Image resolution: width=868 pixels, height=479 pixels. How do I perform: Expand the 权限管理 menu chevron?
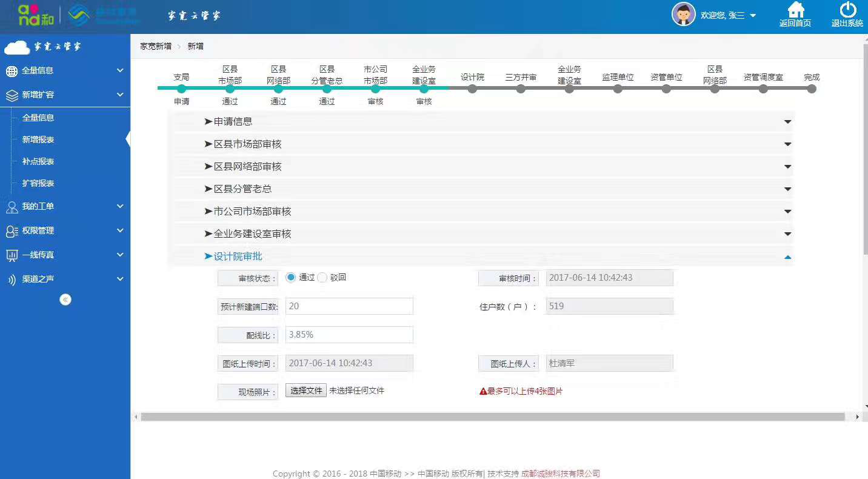point(120,230)
